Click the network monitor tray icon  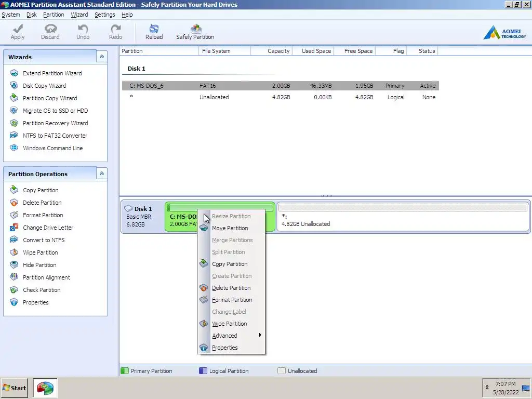526,388
